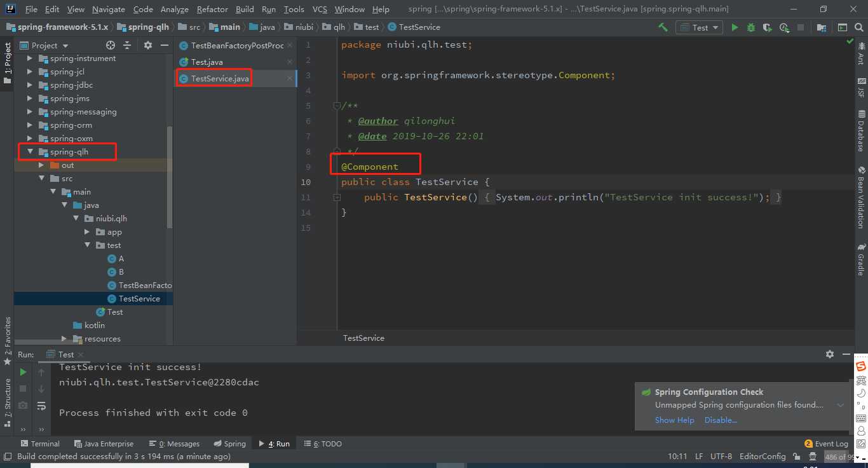Collapse the test package node
868x468 pixels.
[87, 245]
